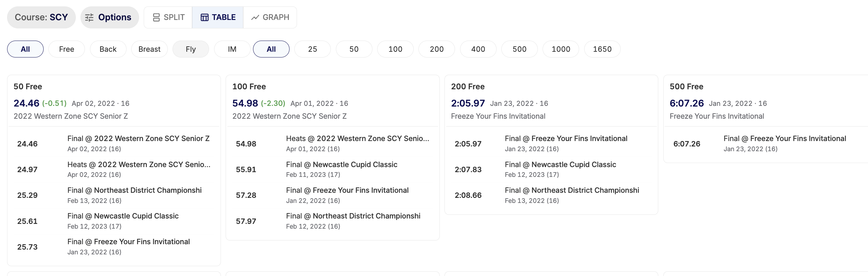Image resolution: width=868 pixels, height=276 pixels.
Task: Click the TABLE grid icon
Action: [205, 18]
